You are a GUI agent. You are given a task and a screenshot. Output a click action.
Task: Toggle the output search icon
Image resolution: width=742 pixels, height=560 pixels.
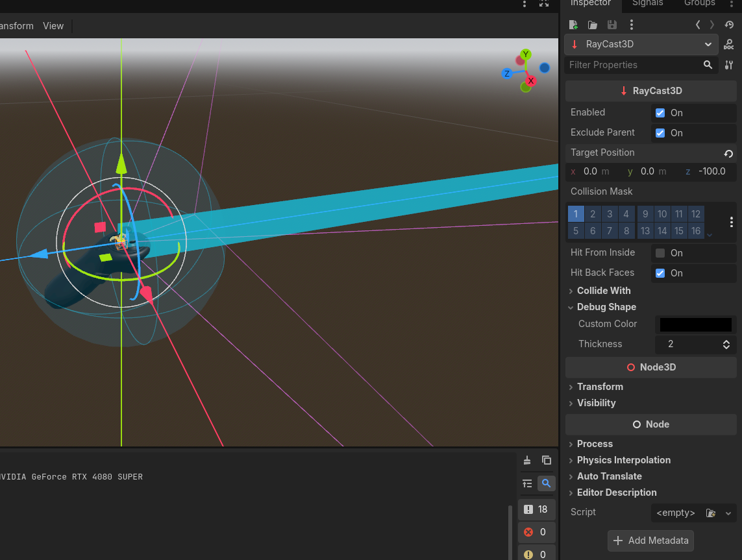click(546, 483)
